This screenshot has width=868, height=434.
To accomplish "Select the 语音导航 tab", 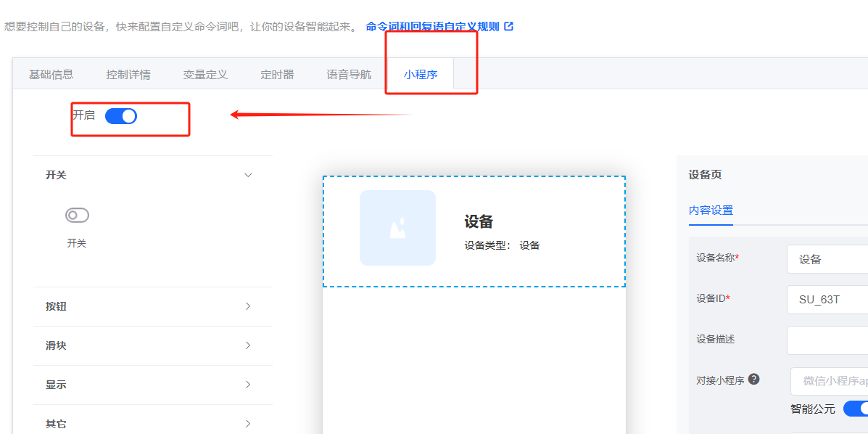I will pyautogui.click(x=347, y=73).
